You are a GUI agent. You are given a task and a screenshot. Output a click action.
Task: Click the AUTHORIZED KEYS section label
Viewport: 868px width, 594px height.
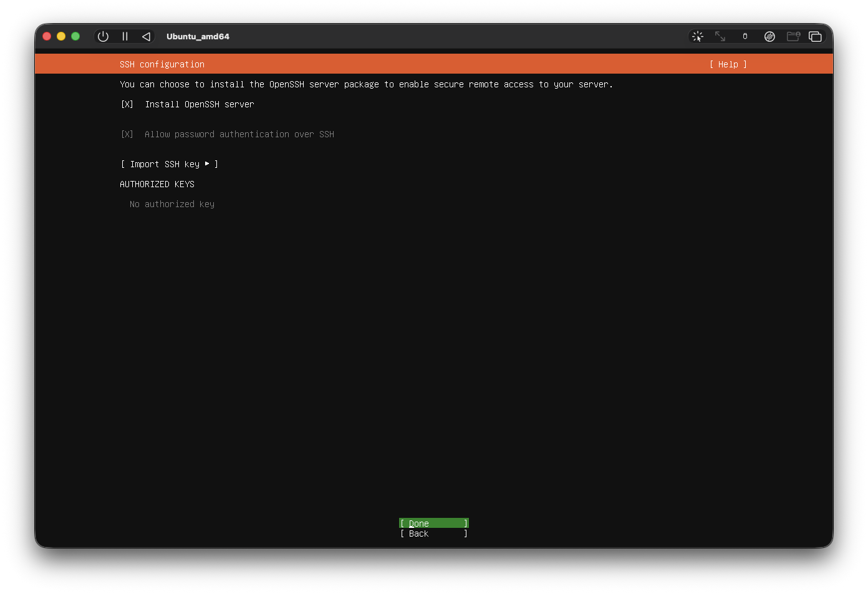pos(157,184)
